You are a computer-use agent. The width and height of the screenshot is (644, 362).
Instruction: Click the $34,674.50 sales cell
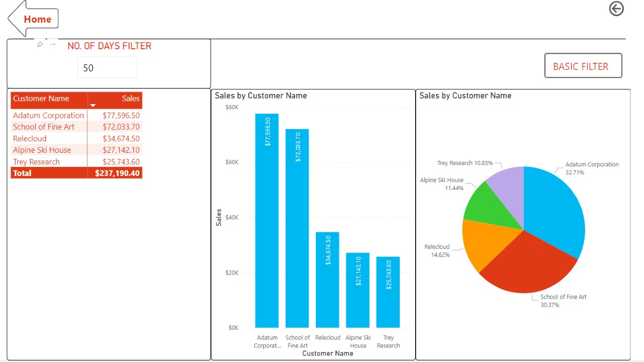click(x=121, y=138)
